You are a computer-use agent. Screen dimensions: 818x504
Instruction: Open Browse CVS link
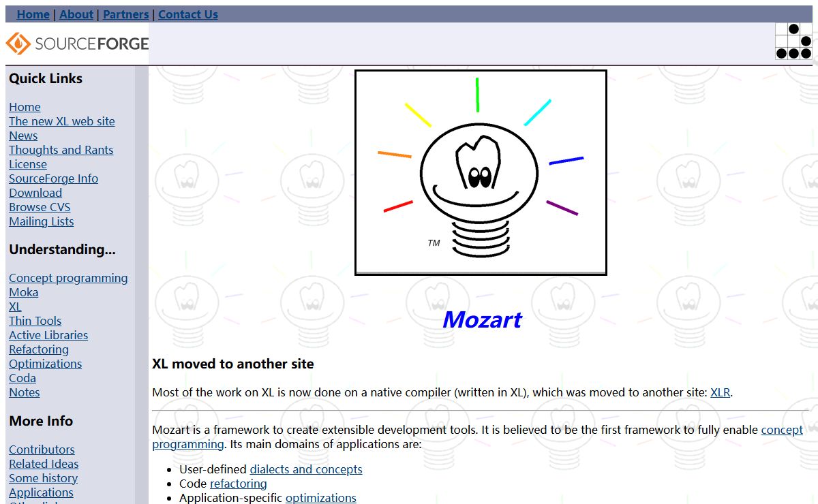[x=40, y=207]
